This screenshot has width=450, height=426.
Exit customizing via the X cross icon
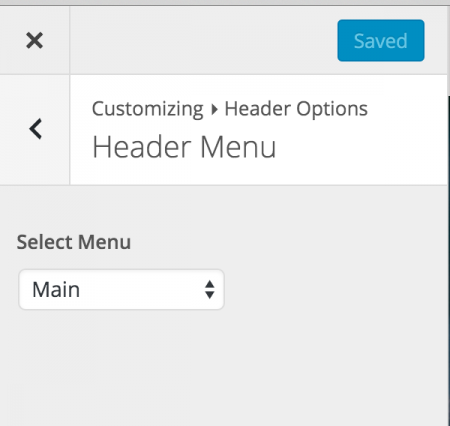point(34,40)
